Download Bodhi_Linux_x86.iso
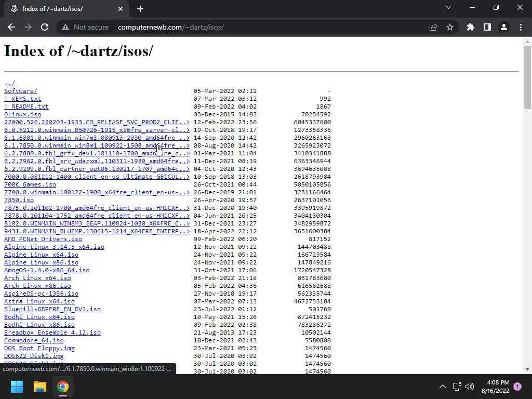Image resolution: width=532 pixels, height=399 pixels. point(39,325)
